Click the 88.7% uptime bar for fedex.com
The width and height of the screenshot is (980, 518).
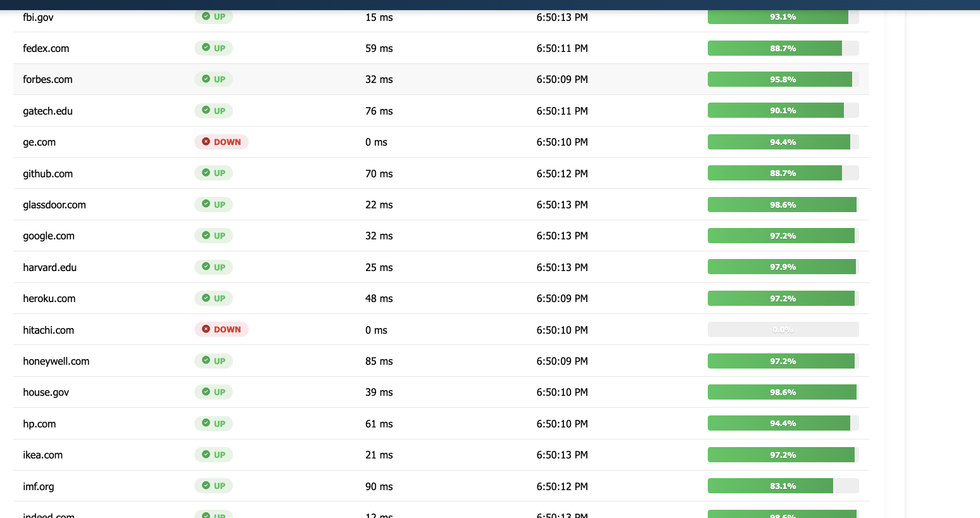(x=783, y=48)
